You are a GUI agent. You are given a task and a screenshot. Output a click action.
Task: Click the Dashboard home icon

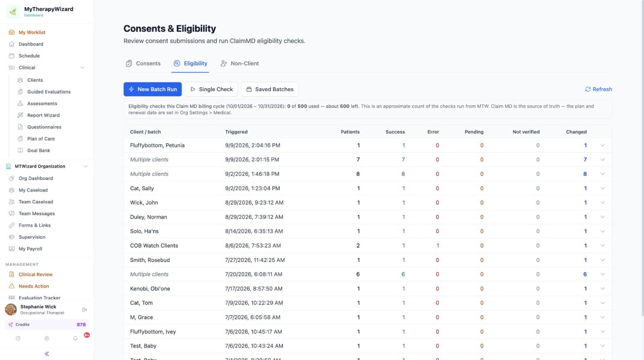(x=11, y=44)
